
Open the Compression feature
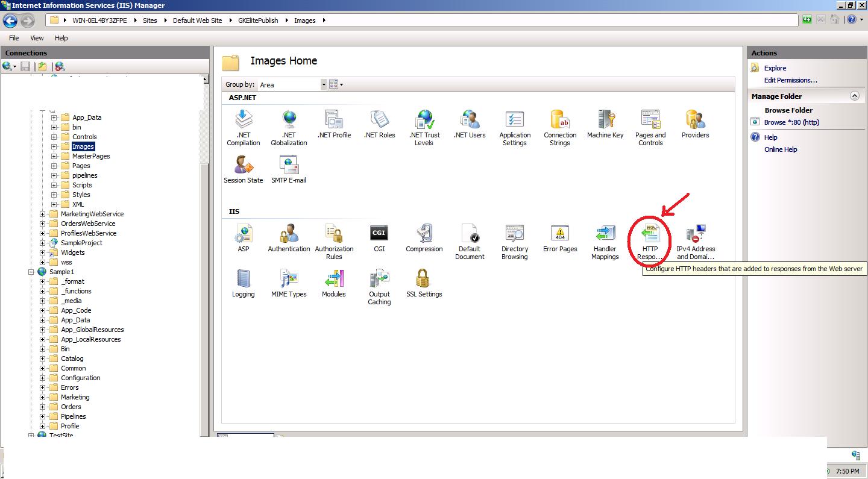424,235
